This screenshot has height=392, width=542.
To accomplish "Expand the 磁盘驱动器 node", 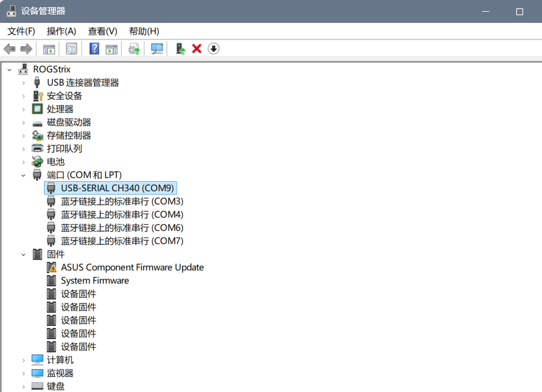I will (x=23, y=123).
